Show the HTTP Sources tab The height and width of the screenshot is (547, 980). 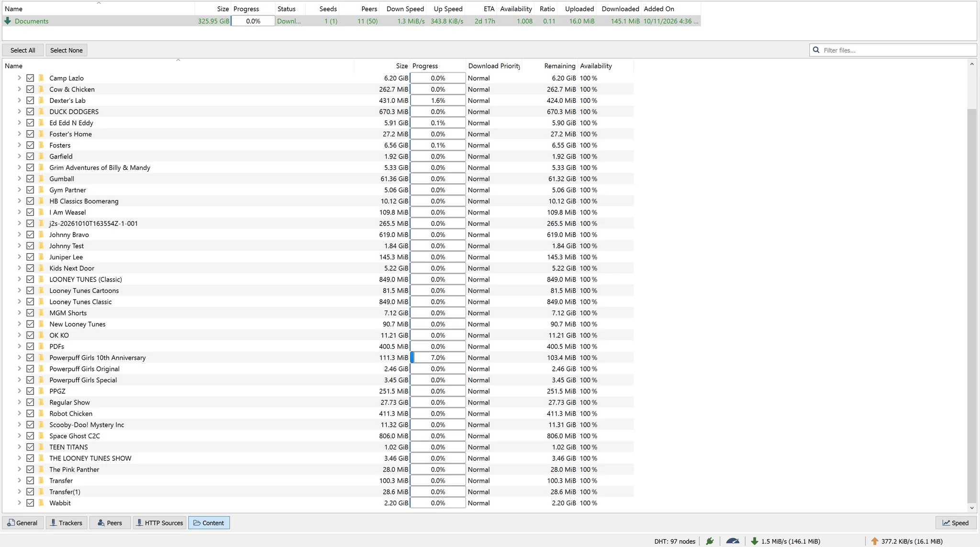pos(159,523)
